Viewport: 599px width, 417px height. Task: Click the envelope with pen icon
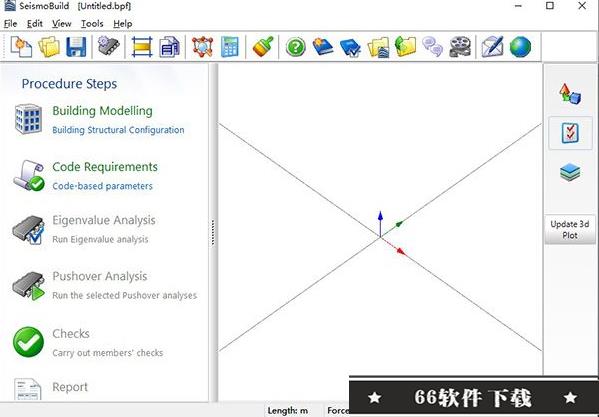[492, 47]
